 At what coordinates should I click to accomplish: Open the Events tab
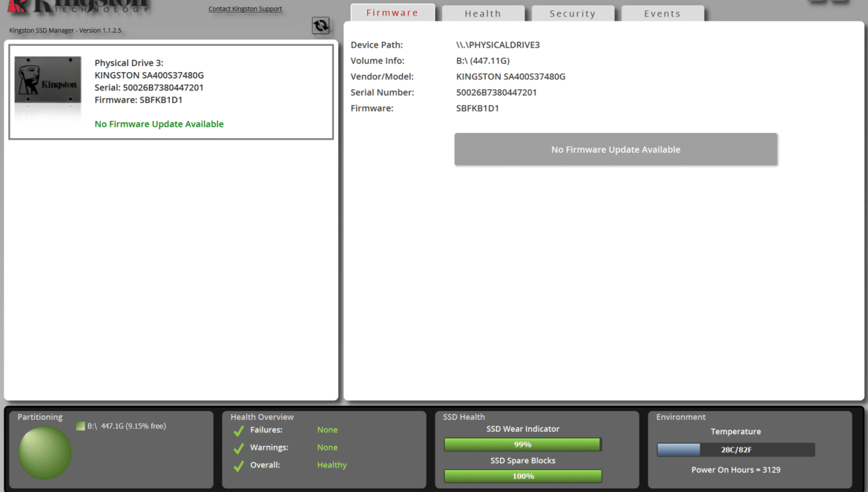[662, 13]
